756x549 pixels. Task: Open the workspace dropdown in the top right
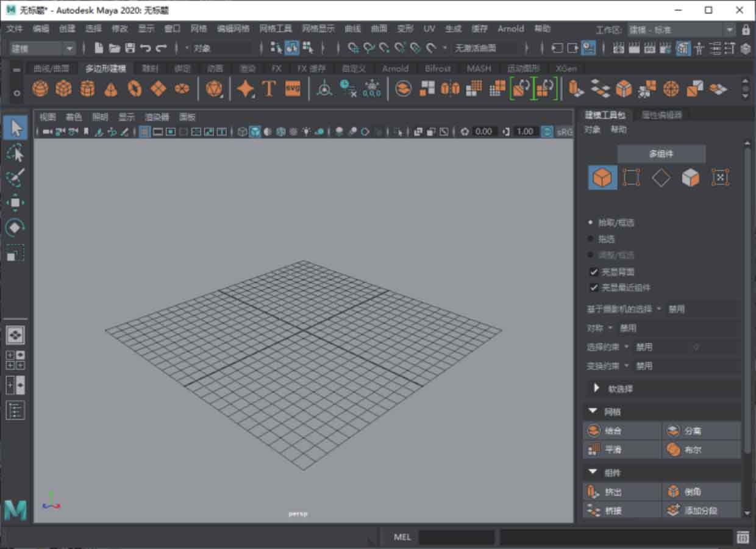coord(682,29)
